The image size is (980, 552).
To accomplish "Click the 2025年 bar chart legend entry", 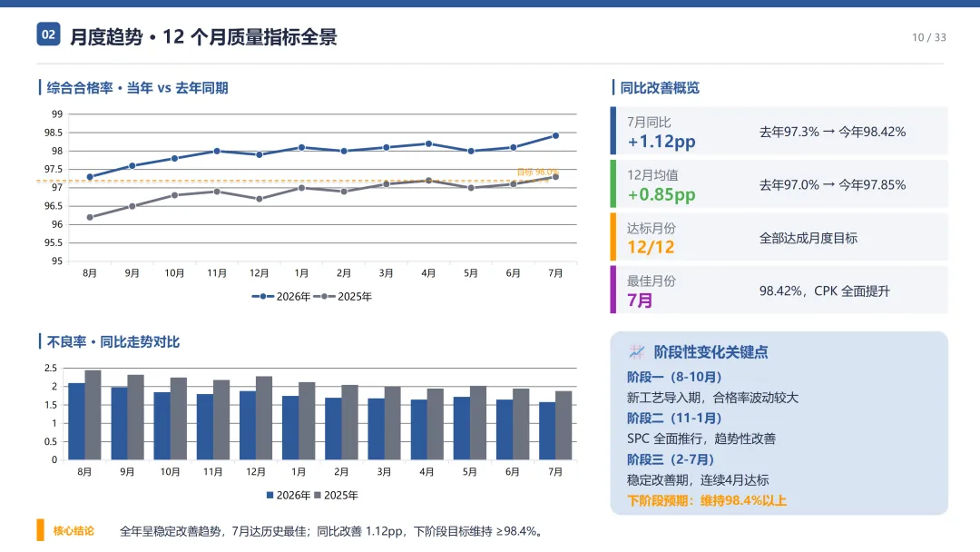I will (x=337, y=495).
